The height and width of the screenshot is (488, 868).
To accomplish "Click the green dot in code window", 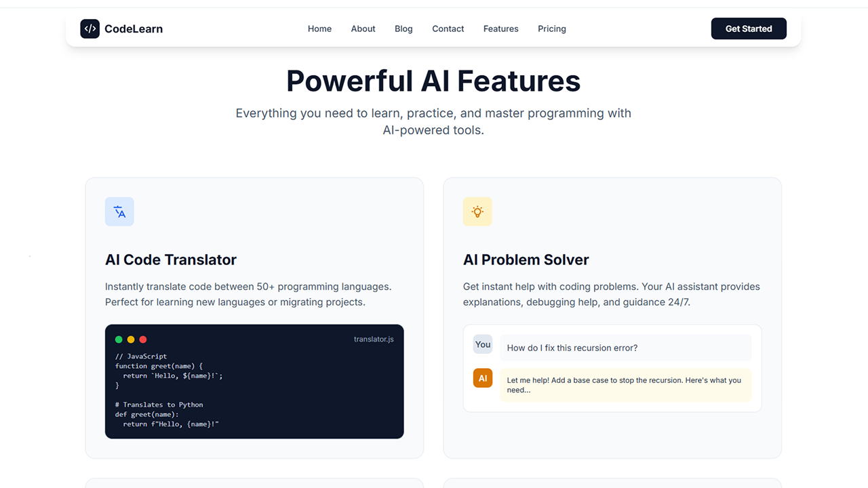I will tap(119, 340).
